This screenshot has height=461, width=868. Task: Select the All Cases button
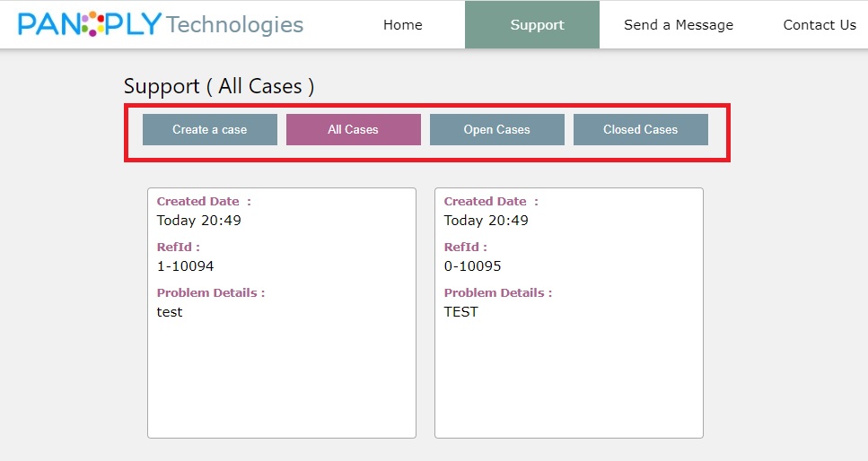point(353,129)
